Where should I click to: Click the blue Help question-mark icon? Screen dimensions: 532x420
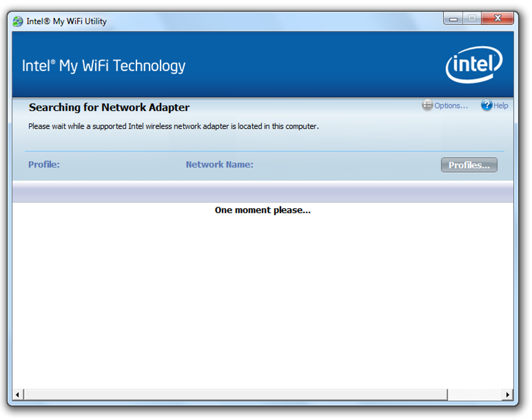(x=487, y=105)
